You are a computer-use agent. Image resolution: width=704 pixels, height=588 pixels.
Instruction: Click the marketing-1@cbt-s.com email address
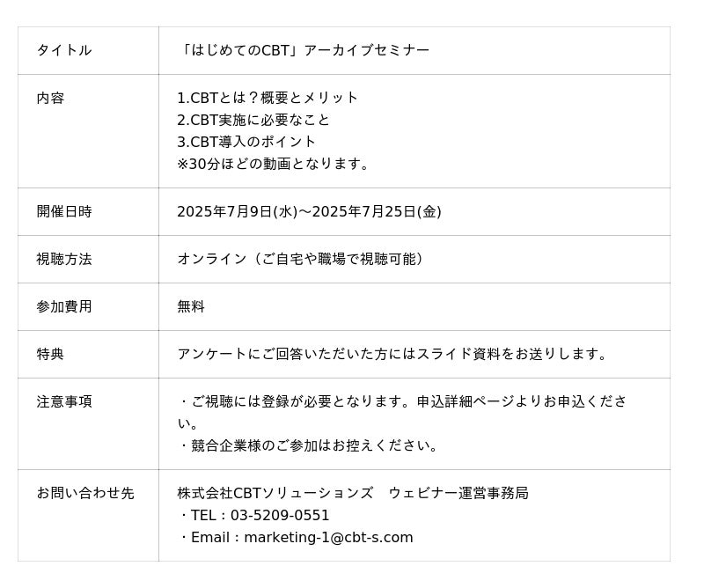327,537
